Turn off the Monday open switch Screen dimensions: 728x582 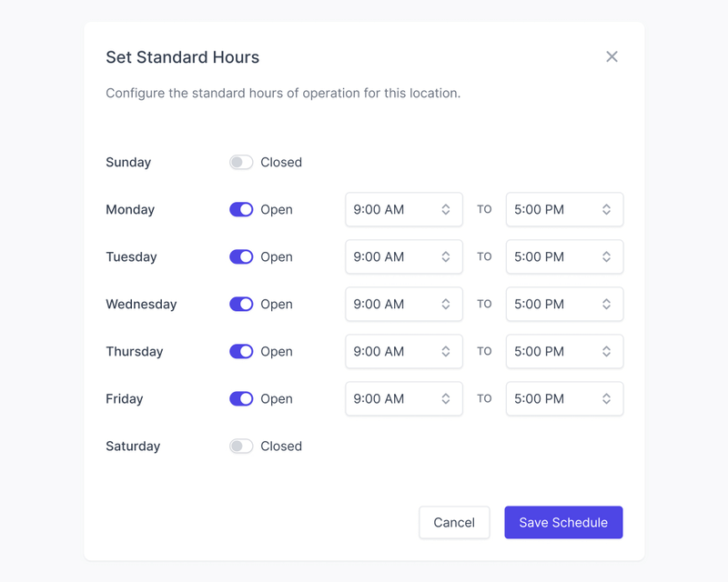pyautogui.click(x=241, y=210)
